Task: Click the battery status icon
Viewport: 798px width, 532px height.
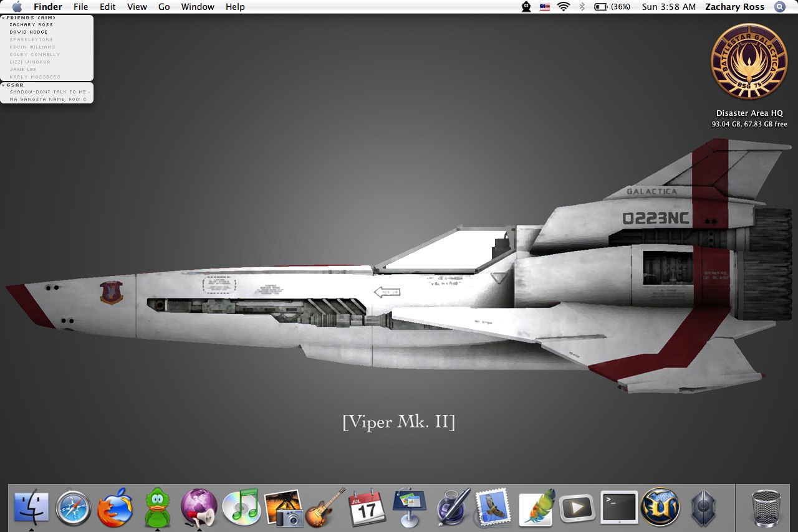Action: coord(601,7)
